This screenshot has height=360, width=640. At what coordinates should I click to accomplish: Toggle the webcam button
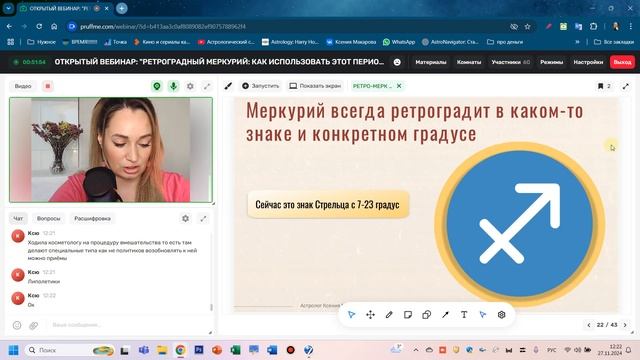(x=157, y=86)
